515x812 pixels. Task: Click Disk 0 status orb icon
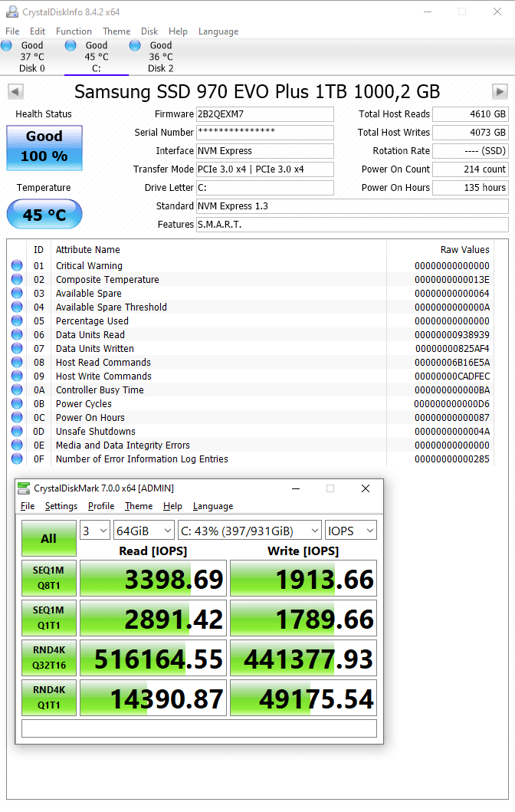[x=7, y=45]
